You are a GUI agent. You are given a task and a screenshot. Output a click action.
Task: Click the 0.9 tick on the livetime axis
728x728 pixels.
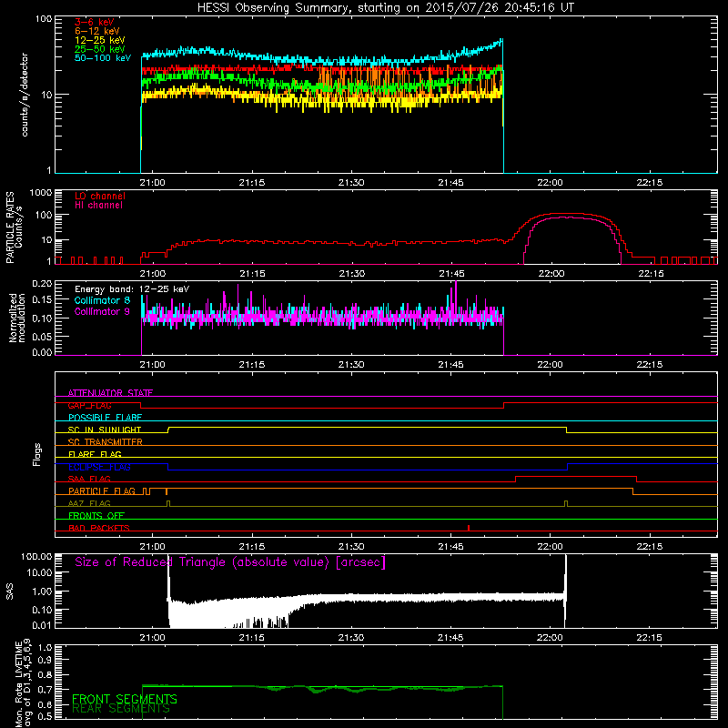45,660
